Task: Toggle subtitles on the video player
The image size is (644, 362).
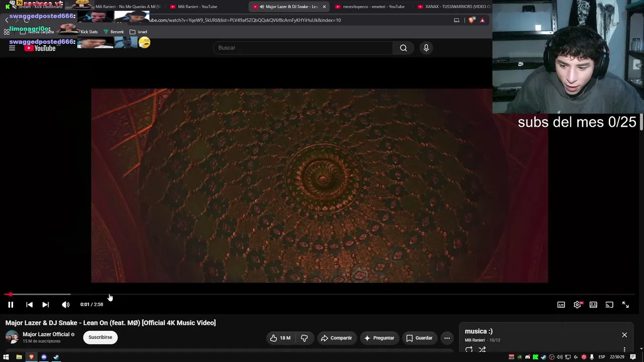Action: pos(561,305)
